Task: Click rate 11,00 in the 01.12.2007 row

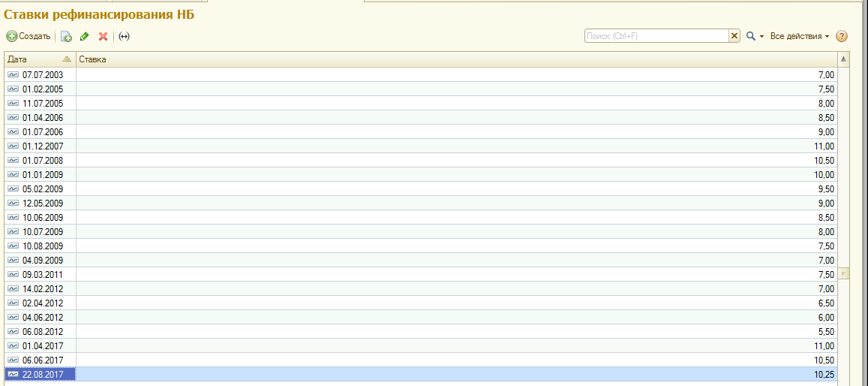Action: 824,146
